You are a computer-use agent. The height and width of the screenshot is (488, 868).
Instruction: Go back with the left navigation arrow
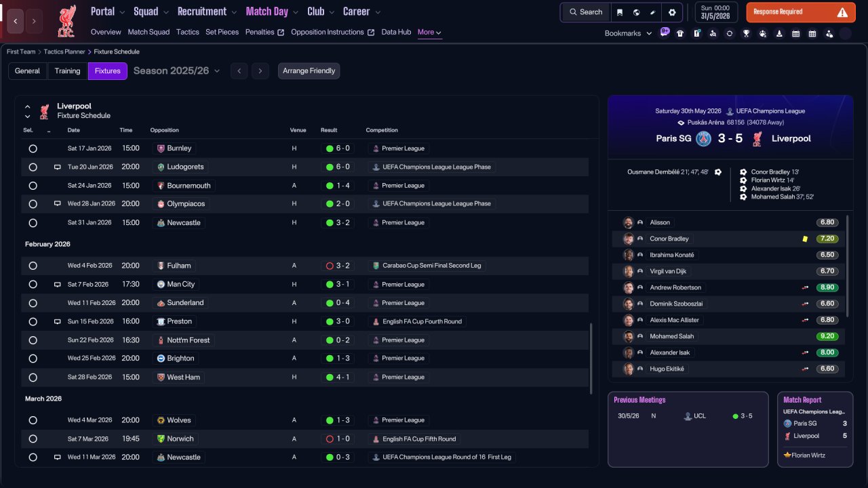[16, 22]
